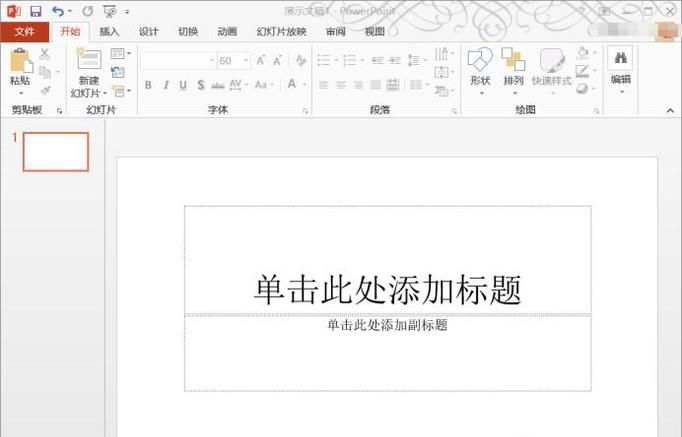Reset slide icon in 幻灯片 group
Screen dimensions: 682x437
coord(117,72)
